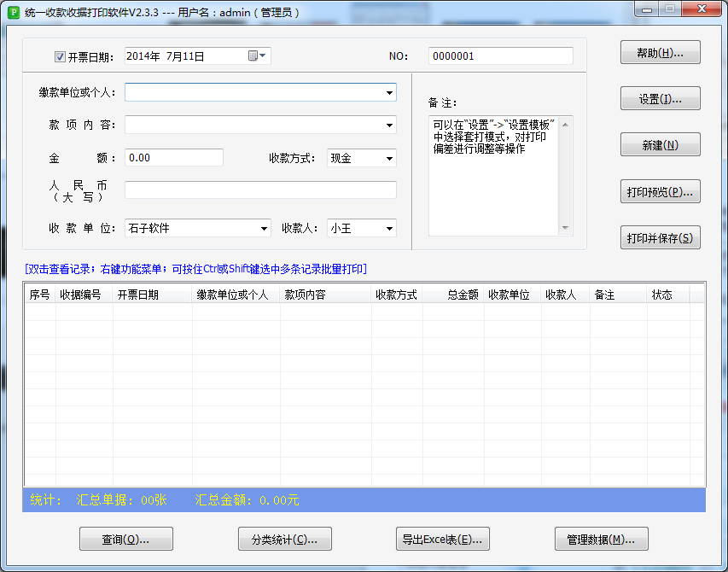
Task: Click inside the 金额 amount field
Action: click(173, 157)
